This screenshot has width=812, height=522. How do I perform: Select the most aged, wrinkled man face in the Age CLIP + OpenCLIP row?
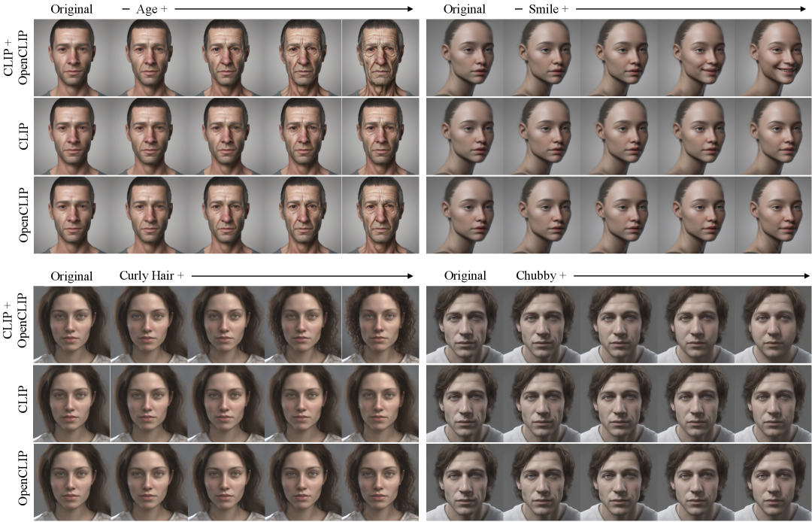coord(380,57)
